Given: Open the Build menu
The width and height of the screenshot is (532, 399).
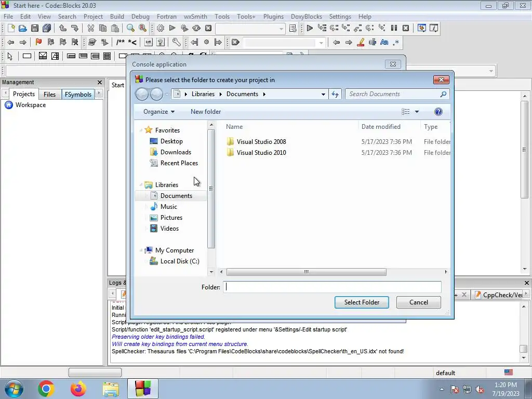Looking at the screenshot, I should (117, 17).
